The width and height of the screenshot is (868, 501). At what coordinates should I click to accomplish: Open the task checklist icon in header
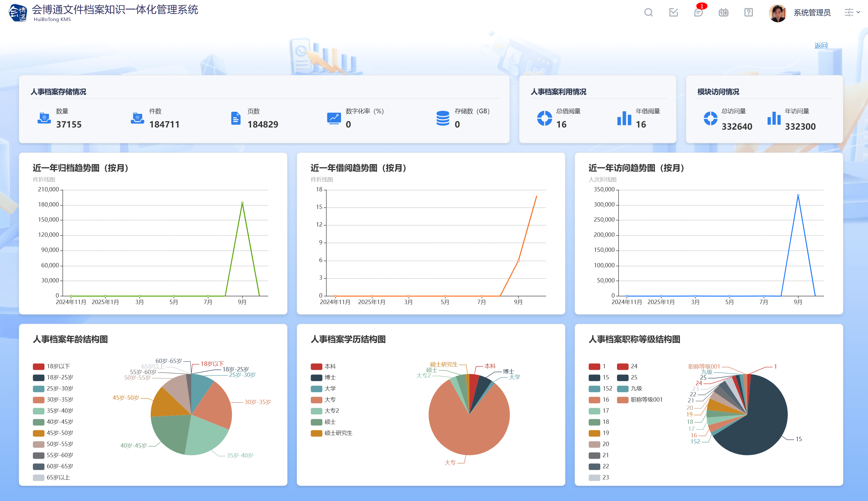point(673,13)
